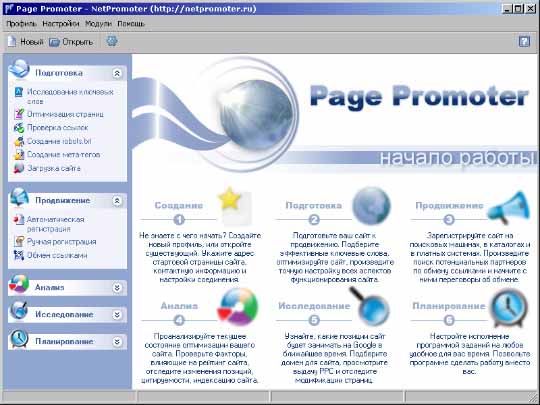The image size is (540, 405).
Task: Click the Подготовка section header icon
Action: [19, 69]
